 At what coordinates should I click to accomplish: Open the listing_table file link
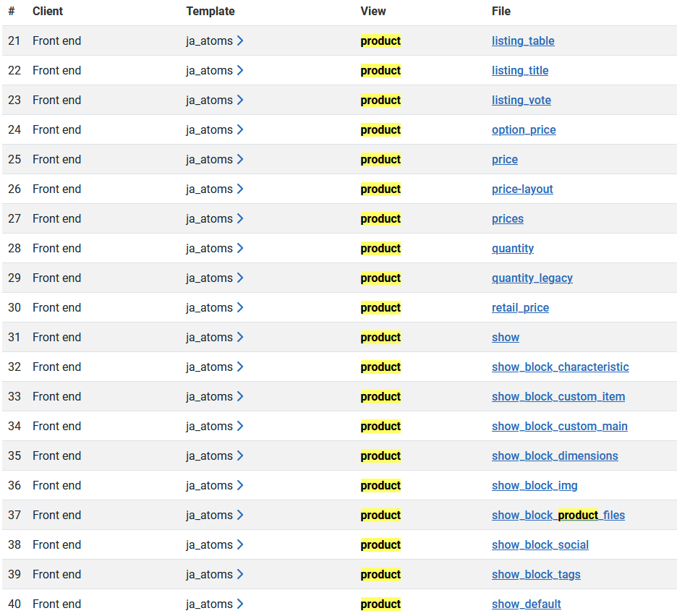[523, 41]
